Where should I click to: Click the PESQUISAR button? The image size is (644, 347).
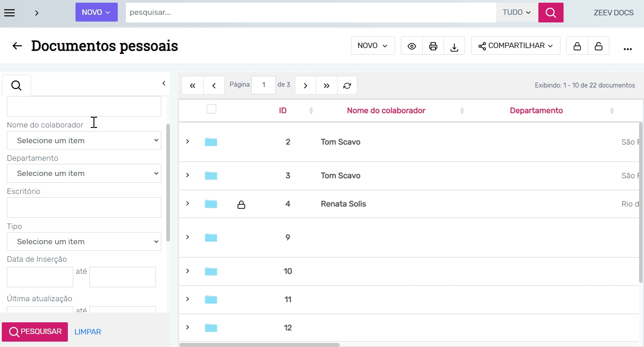pos(35,332)
